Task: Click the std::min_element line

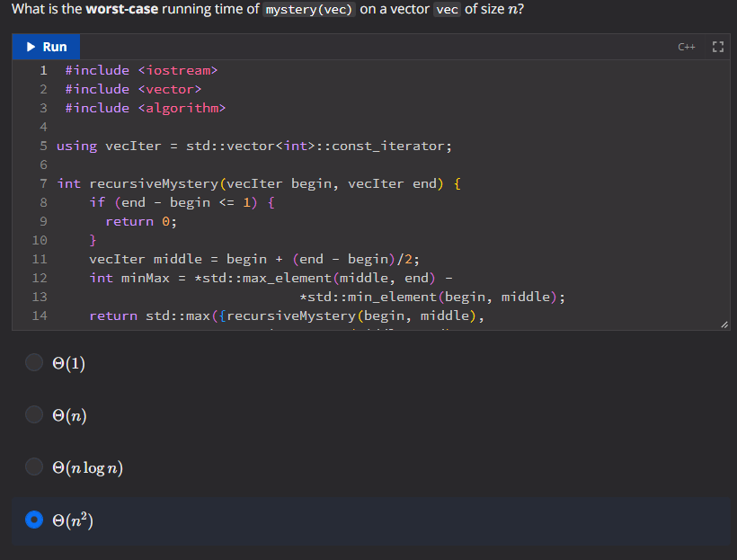Action: [432, 297]
